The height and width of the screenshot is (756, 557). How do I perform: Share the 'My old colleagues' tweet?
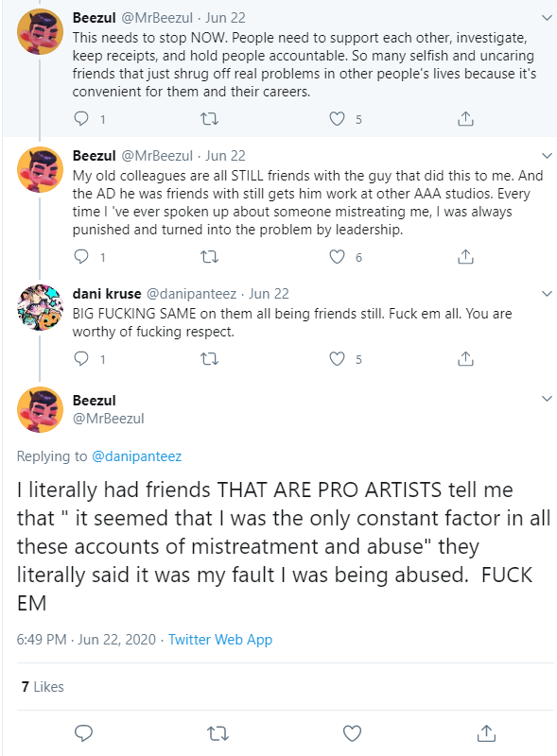coord(465,256)
